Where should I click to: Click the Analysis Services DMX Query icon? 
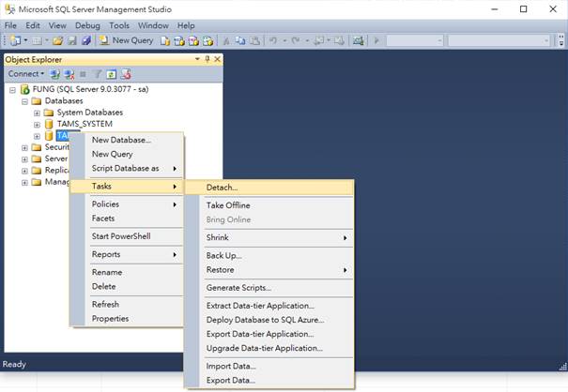point(193,41)
